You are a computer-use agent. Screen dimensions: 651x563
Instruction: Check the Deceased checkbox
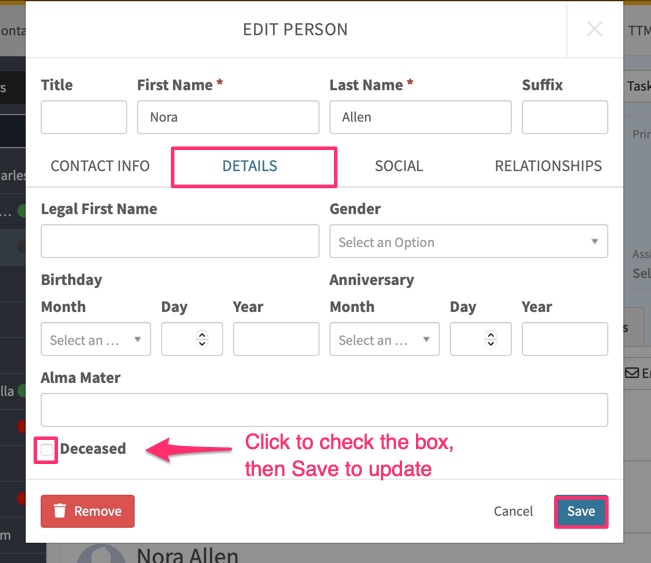pyautogui.click(x=48, y=450)
